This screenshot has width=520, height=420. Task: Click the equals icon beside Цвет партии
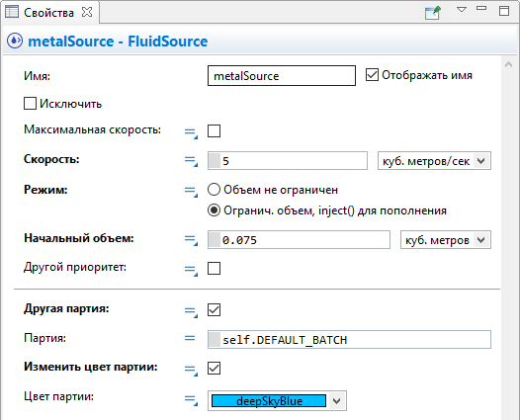point(191,400)
